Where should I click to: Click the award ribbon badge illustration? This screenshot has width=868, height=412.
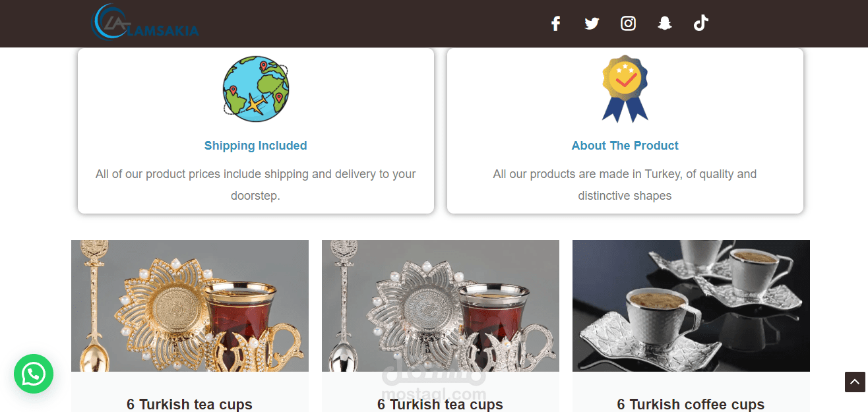(x=625, y=89)
